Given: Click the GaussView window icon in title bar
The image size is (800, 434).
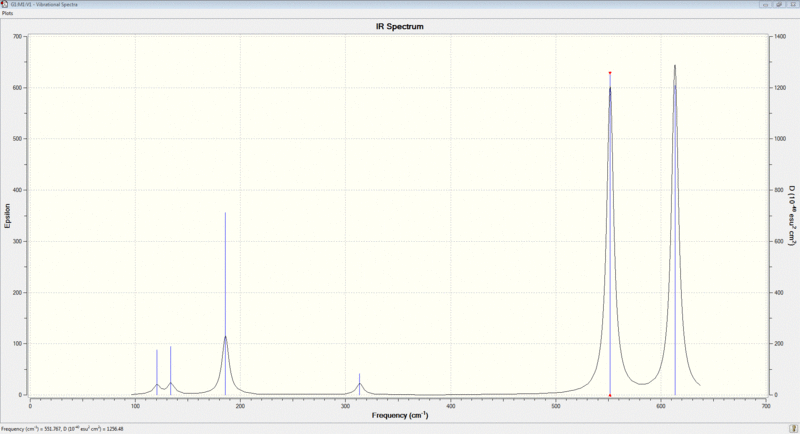Looking at the screenshot, I should (5, 4).
